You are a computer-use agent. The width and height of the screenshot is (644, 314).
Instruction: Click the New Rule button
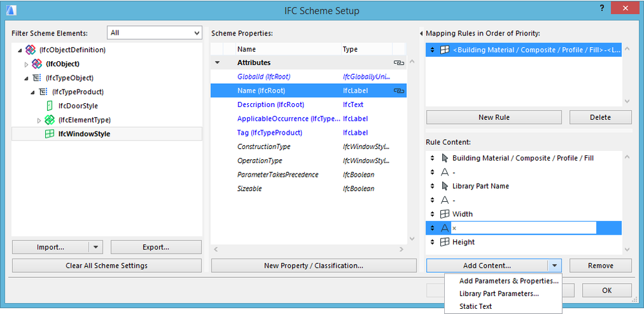click(494, 117)
